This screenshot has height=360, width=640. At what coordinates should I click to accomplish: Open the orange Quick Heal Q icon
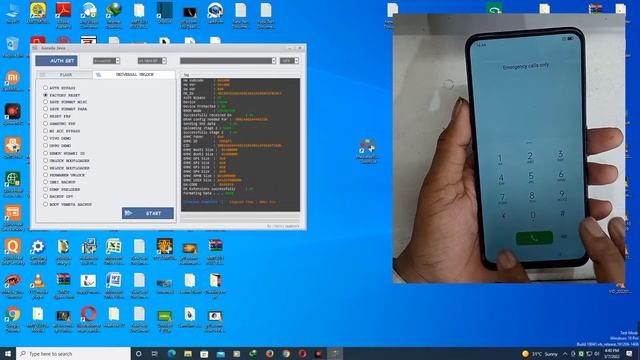click(x=13, y=252)
